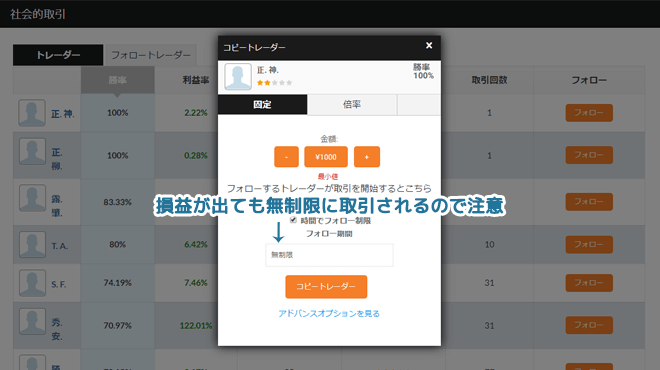Click the star rating under 正. 神.
Viewport: 660px width, 370px height.
274,83
